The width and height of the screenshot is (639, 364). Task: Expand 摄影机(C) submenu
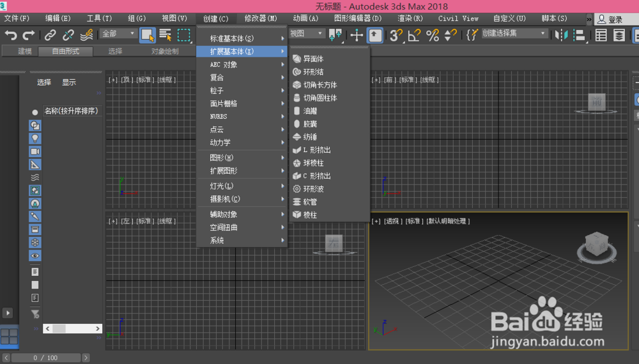(x=242, y=199)
